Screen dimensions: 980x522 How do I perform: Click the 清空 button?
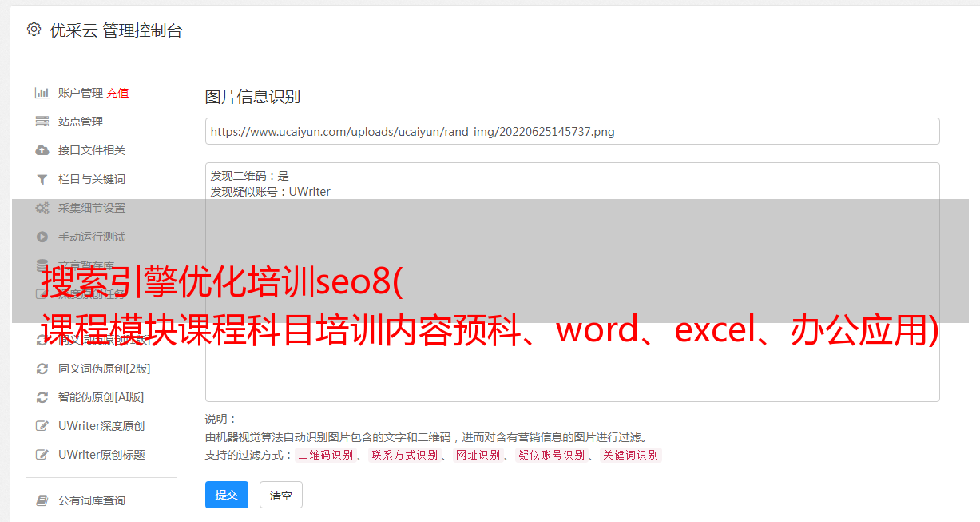[x=281, y=495]
